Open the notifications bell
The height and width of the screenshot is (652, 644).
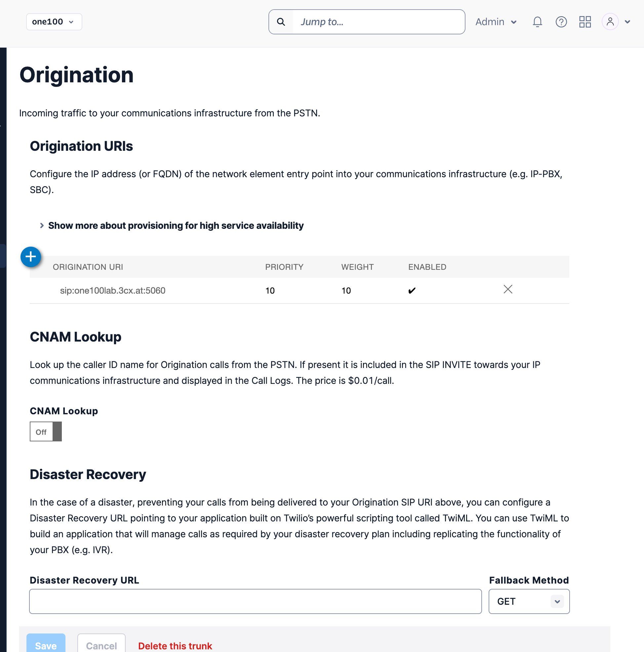[537, 22]
